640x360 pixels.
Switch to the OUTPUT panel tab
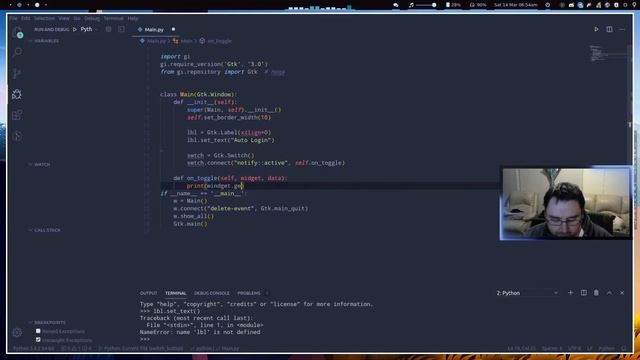[x=148, y=293]
